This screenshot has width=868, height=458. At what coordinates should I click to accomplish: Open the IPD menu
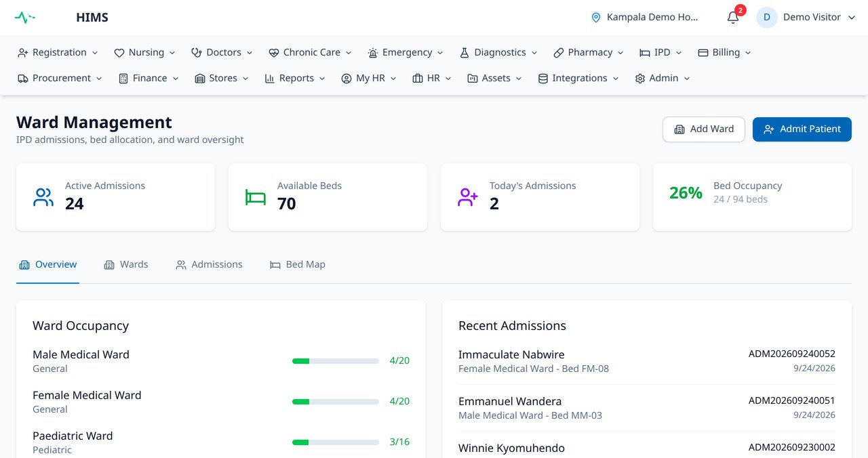coord(660,53)
